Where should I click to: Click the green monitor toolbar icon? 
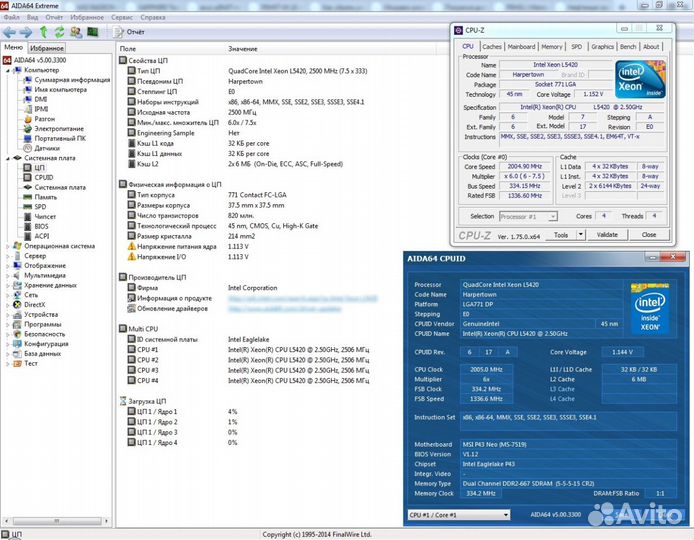tap(93, 32)
